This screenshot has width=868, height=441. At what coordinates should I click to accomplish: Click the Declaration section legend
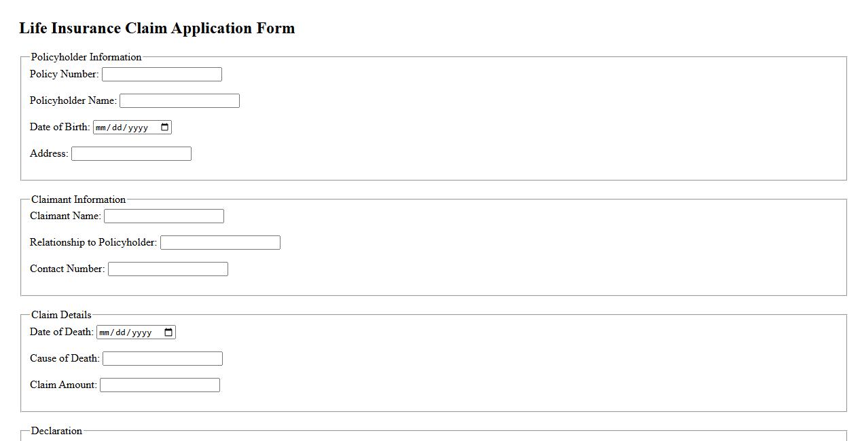[56, 431]
